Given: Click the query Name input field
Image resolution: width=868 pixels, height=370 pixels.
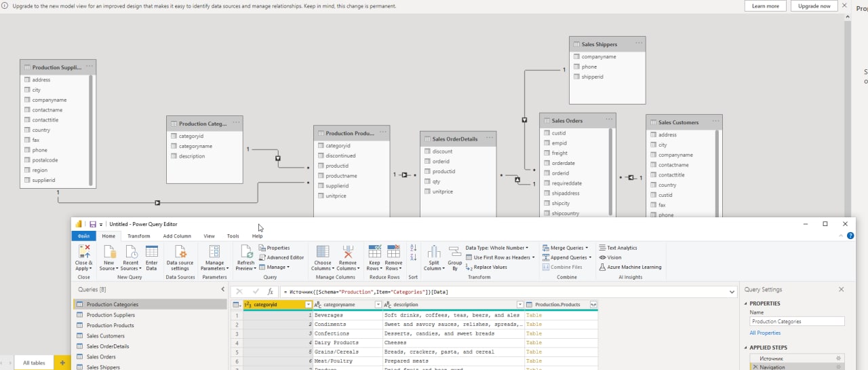Looking at the screenshot, I should (x=797, y=321).
